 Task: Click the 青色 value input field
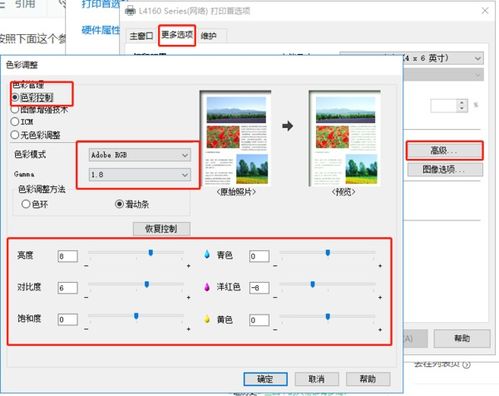point(259,256)
